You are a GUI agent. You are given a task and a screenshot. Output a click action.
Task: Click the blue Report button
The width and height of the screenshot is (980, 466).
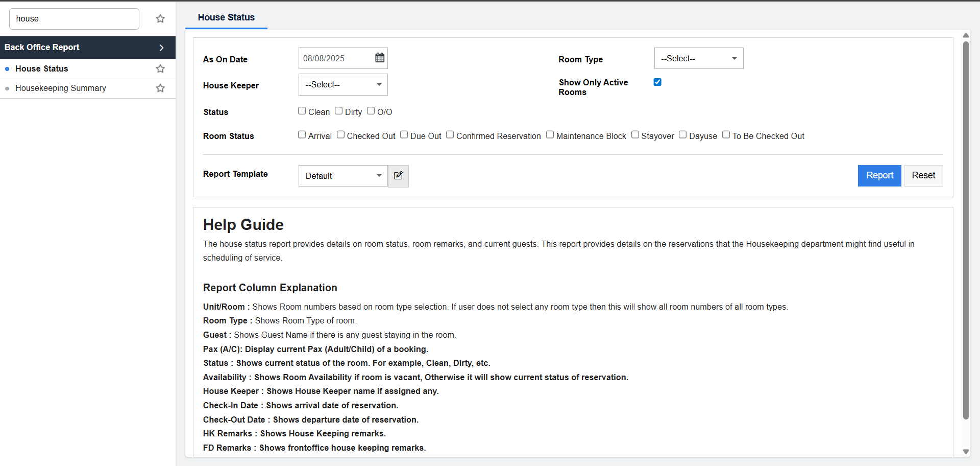[x=879, y=175]
